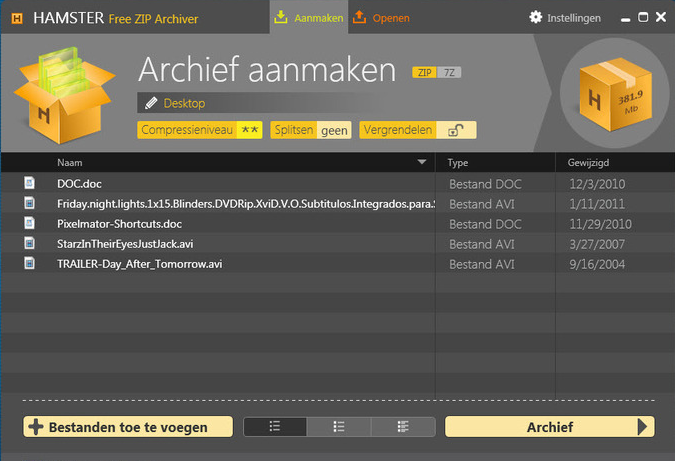The image size is (675, 461).
Task: Click the file icon for StarzInTheirEyesJustJack.avi
Action: pyautogui.click(x=30, y=243)
